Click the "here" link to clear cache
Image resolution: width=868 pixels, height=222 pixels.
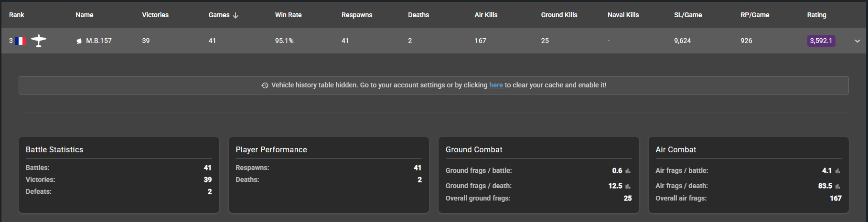point(496,85)
